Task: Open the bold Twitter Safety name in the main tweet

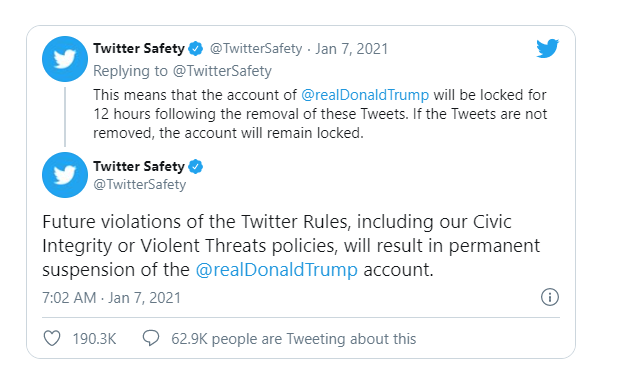Action: [x=139, y=166]
